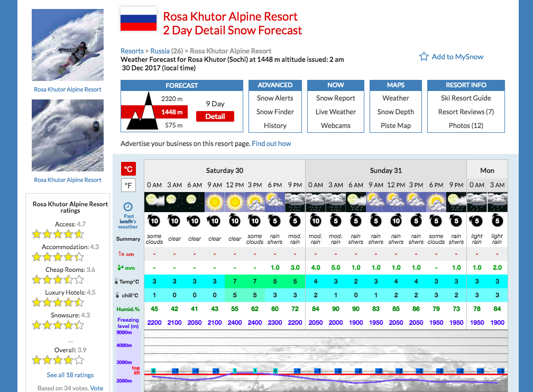533x392 pixels.
Task: Switch temperature units to Celsius
Action: [x=128, y=169]
